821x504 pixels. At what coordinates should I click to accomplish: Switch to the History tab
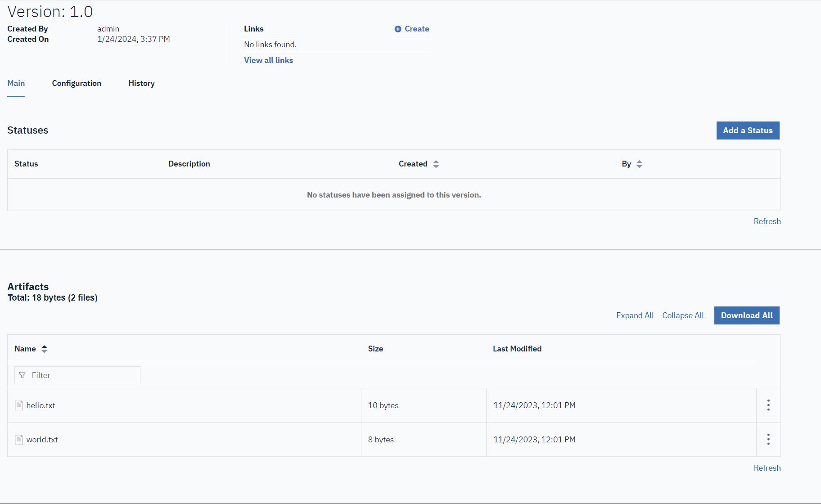tap(141, 83)
